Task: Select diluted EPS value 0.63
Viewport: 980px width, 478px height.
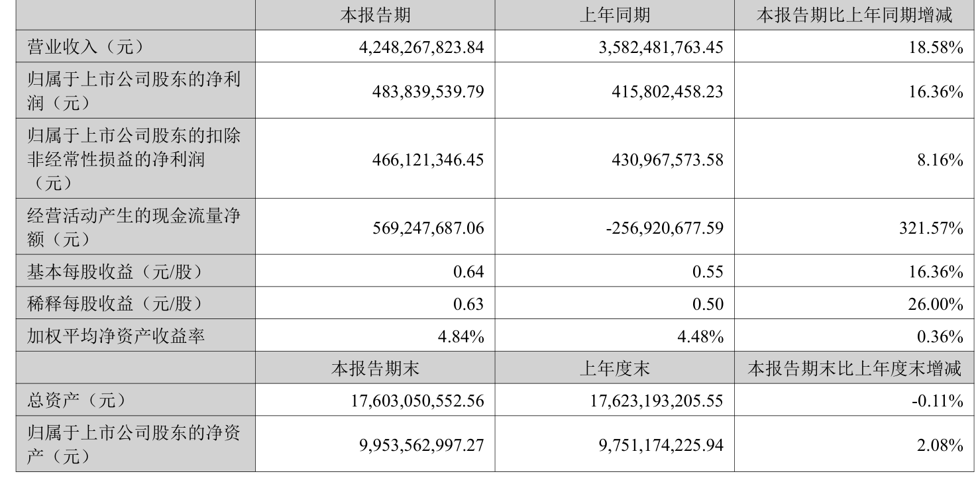Action: (471, 305)
